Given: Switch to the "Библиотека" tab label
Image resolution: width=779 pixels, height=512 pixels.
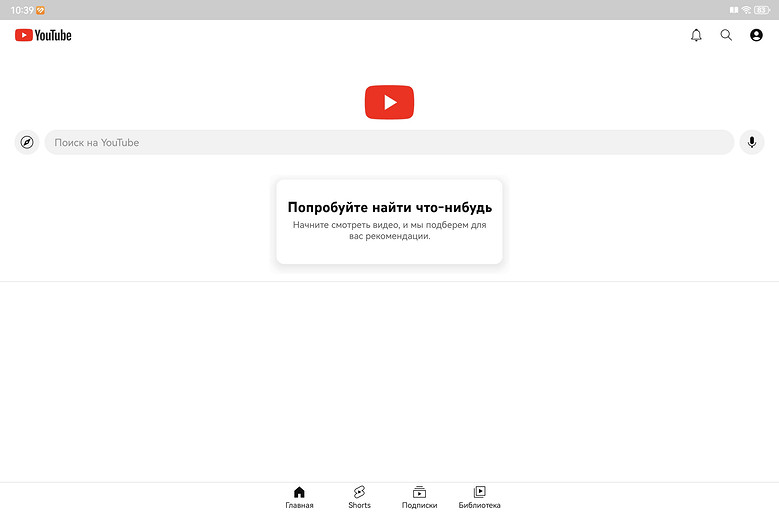Looking at the screenshot, I should (480, 505).
